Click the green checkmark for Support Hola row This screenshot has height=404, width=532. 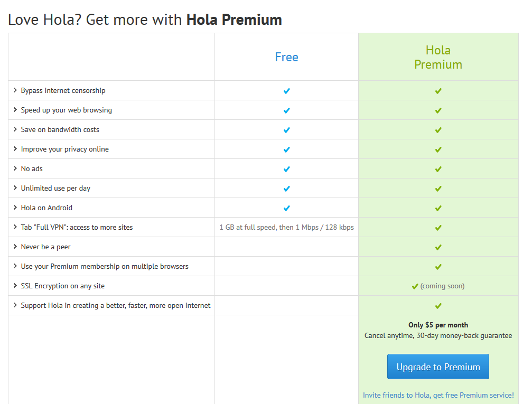(x=438, y=306)
